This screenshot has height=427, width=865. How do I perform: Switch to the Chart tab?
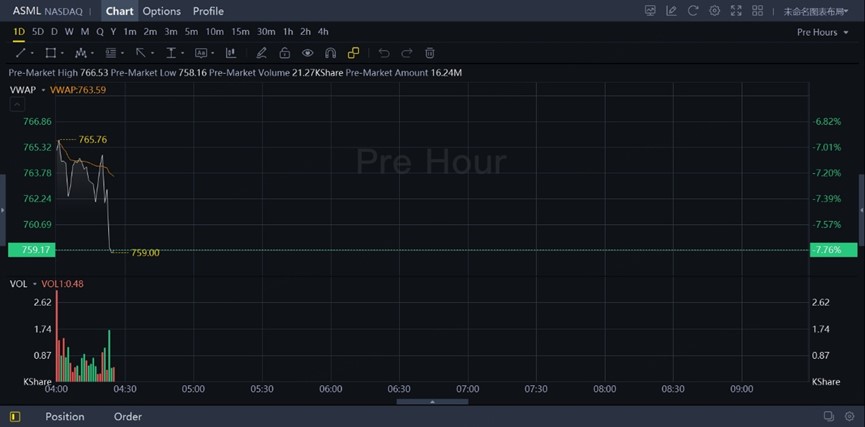[119, 11]
